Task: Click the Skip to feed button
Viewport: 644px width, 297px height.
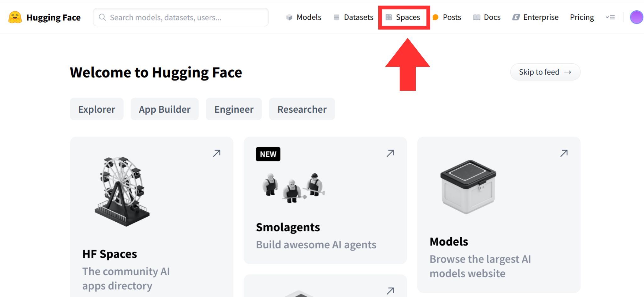Action: tap(545, 72)
